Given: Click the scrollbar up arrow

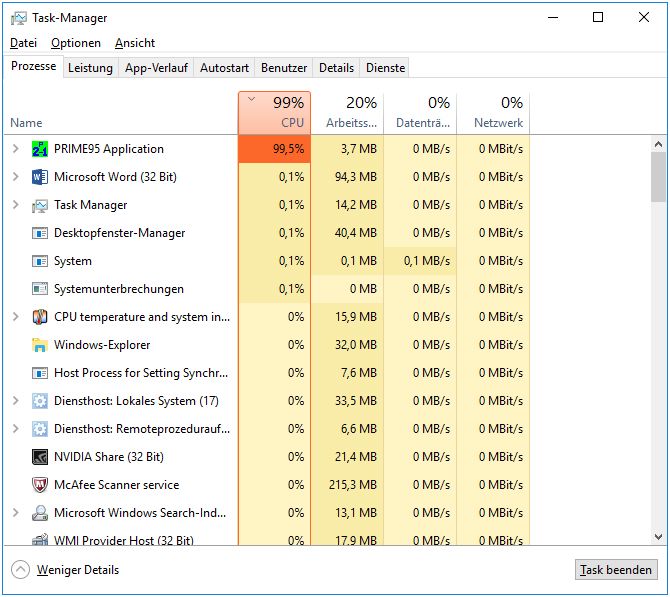Looking at the screenshot, I should (x=658, y=144).
